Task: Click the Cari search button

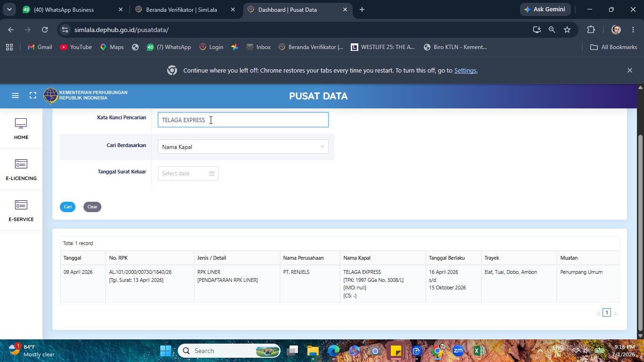Action: [x=68, y=207]
